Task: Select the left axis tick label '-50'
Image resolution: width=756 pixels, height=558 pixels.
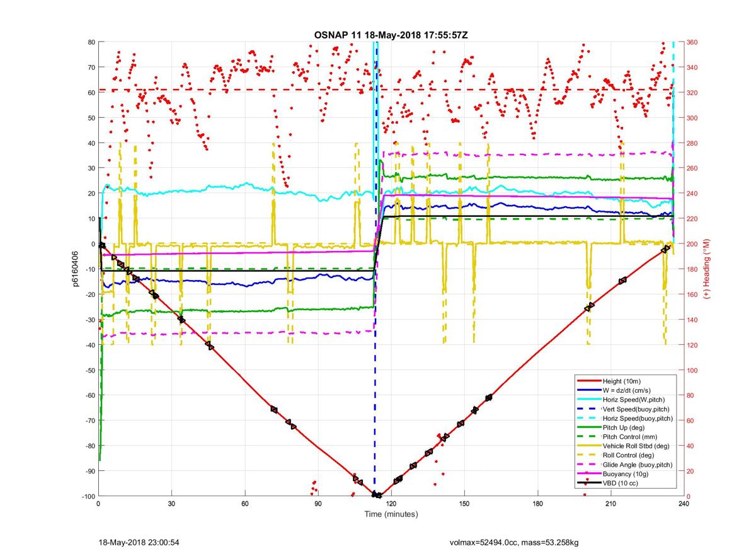Action: point(90,370)
